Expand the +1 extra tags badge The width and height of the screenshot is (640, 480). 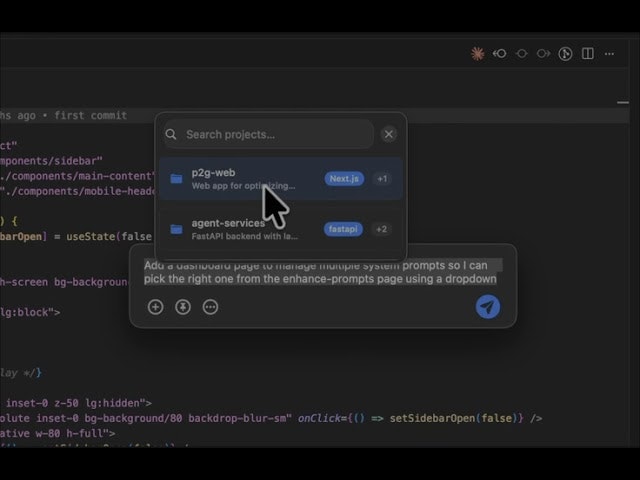382,179
